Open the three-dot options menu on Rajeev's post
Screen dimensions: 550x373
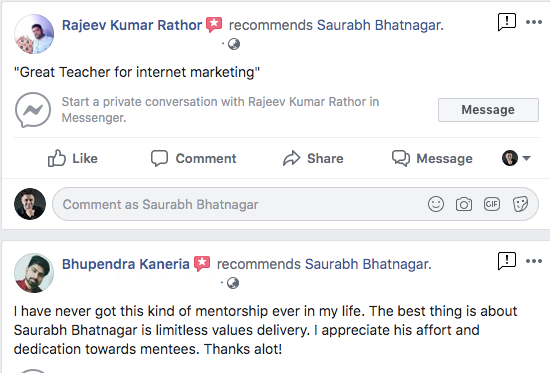pos(534,22)
